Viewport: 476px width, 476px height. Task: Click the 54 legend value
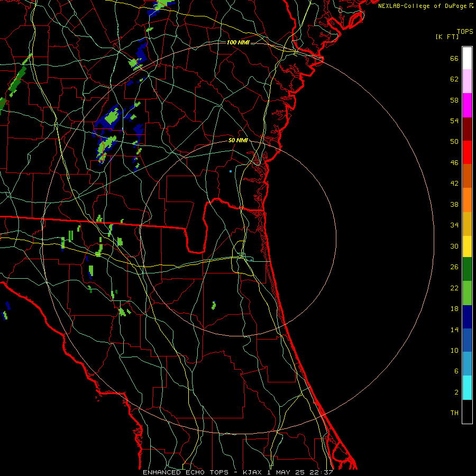pyautogui.click(x=454, y=121)
